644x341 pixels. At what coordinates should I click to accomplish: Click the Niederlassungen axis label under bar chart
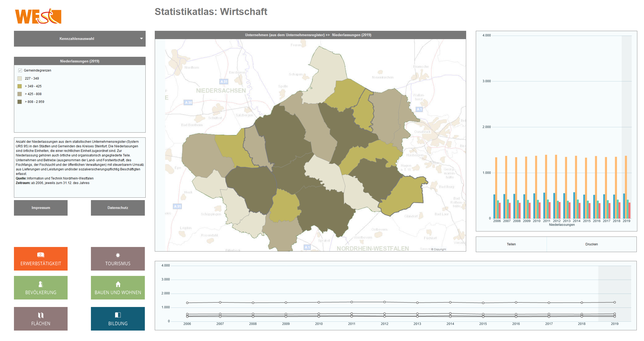(x=562, y=225)
